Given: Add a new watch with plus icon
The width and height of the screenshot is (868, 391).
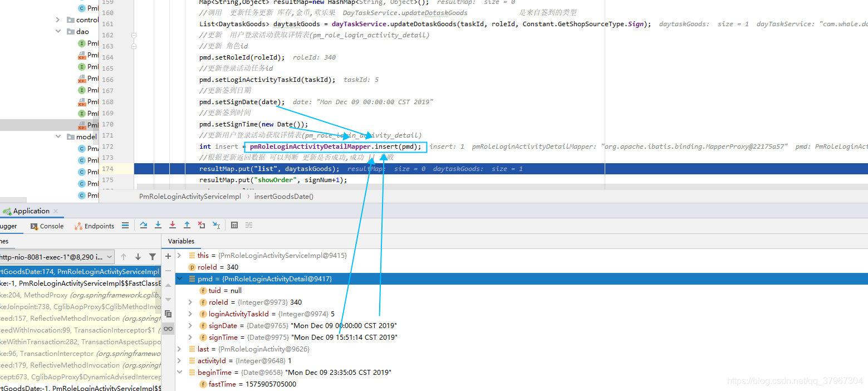Looking at the screenshot, I should (x=168, y=256).
